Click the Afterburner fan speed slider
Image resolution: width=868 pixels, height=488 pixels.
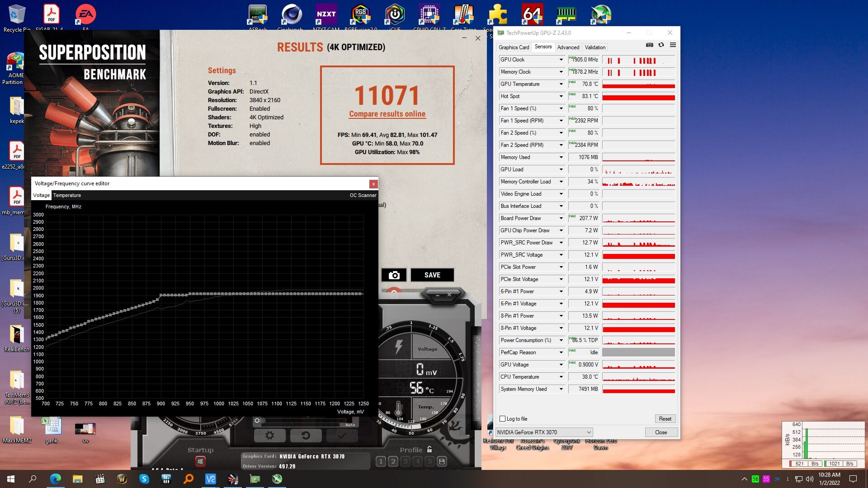[x=303, y=421]
